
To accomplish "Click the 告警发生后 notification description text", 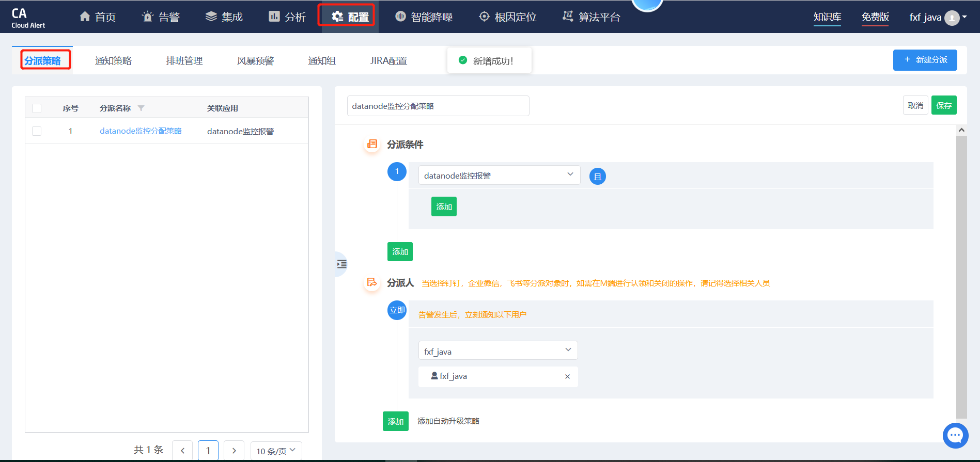I will (472, 315).
